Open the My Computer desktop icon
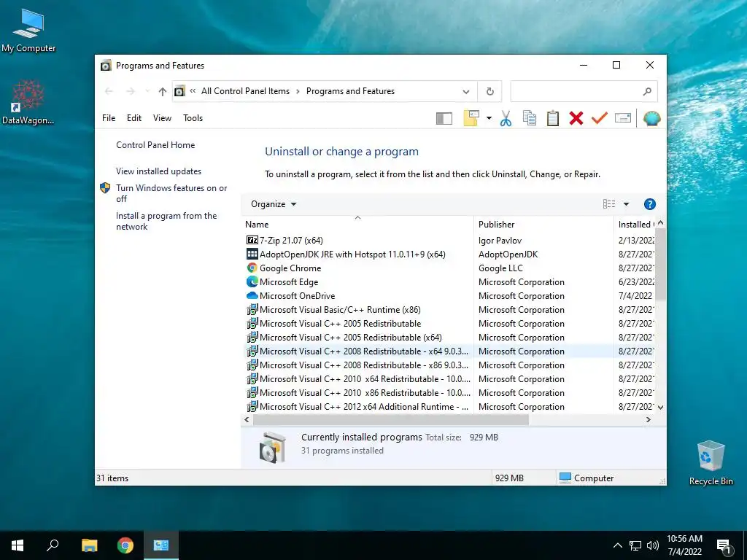Screen dimensions: 747x560 coord(28,31)
